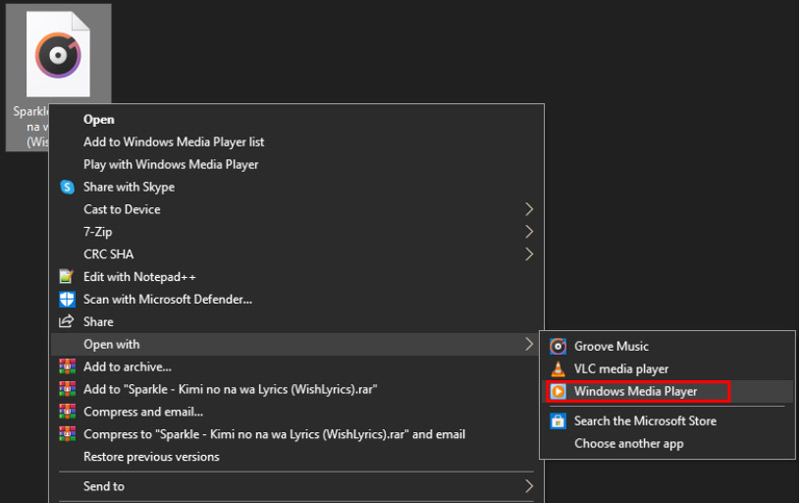Open file with VLC media player

(x=667, y=369)
